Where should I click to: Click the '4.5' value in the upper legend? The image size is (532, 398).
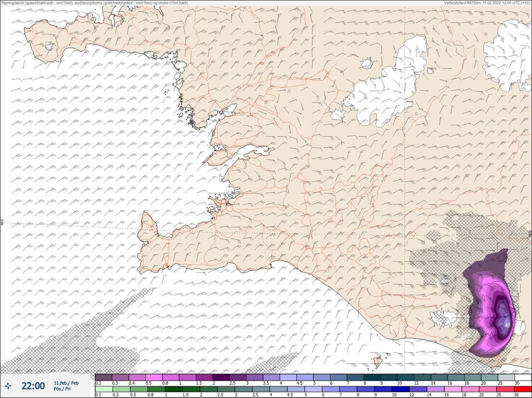pyautogui.click(x=299, y=383)
